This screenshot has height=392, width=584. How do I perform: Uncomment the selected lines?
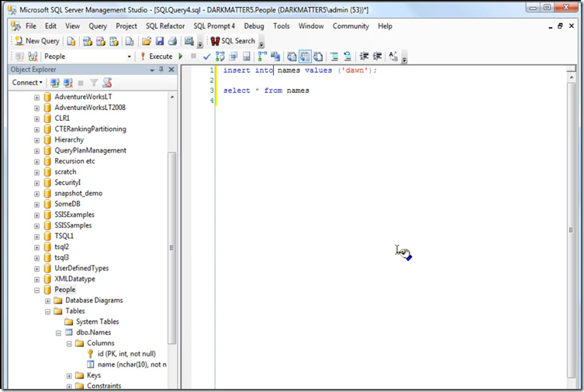(347, 57)
